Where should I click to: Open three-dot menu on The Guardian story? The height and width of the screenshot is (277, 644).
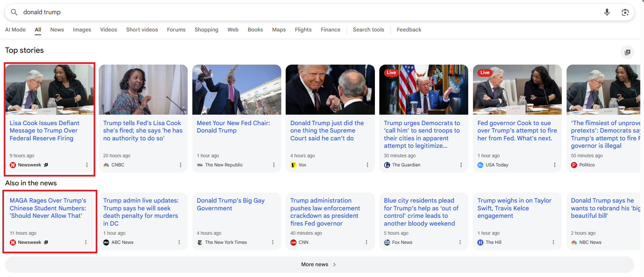461,165
